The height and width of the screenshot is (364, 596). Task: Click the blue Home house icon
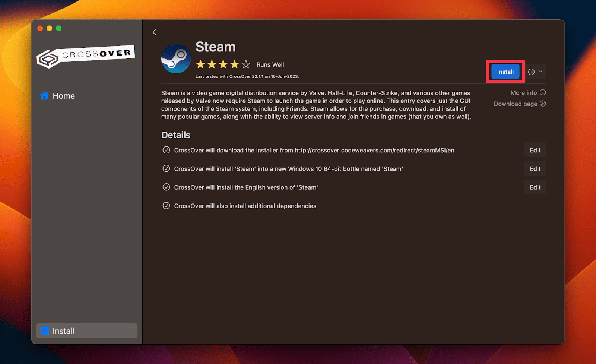click(x=44, y=96)
